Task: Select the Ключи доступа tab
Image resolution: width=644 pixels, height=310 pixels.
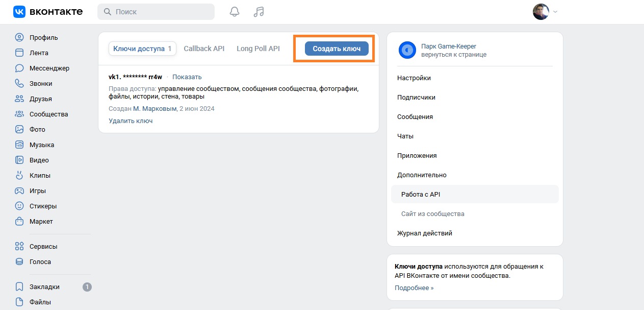Action: [142, 49]
